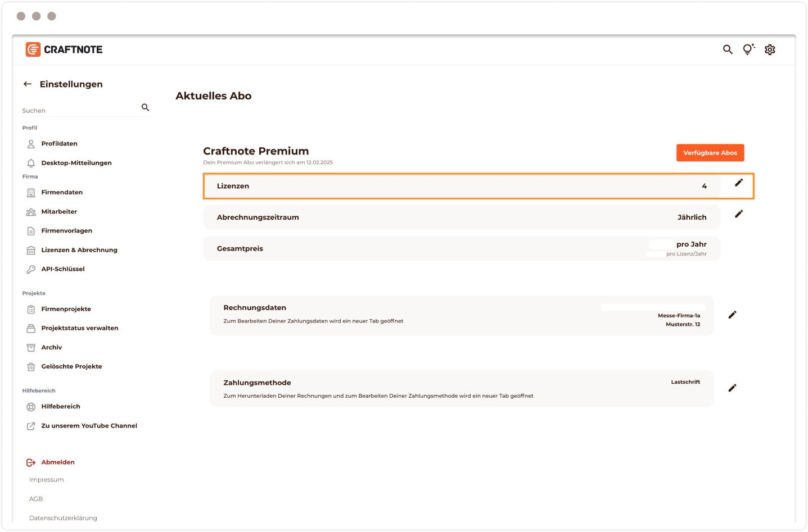Open the top bar search magnifier

728,49
